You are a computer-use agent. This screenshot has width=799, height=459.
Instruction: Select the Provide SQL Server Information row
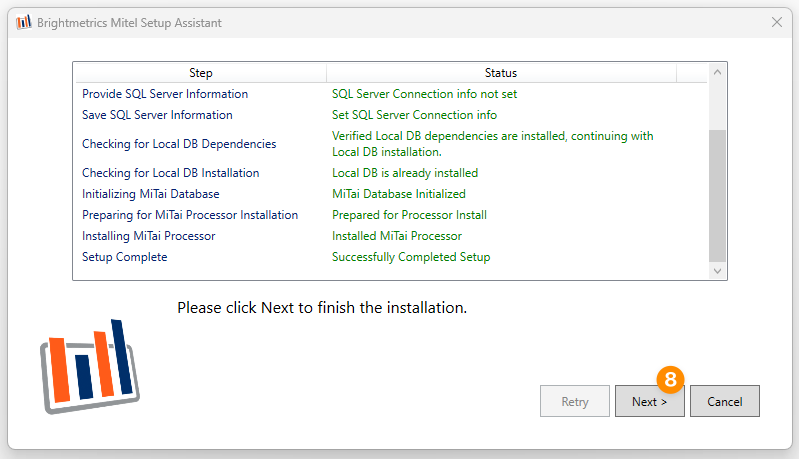(391, 94)
